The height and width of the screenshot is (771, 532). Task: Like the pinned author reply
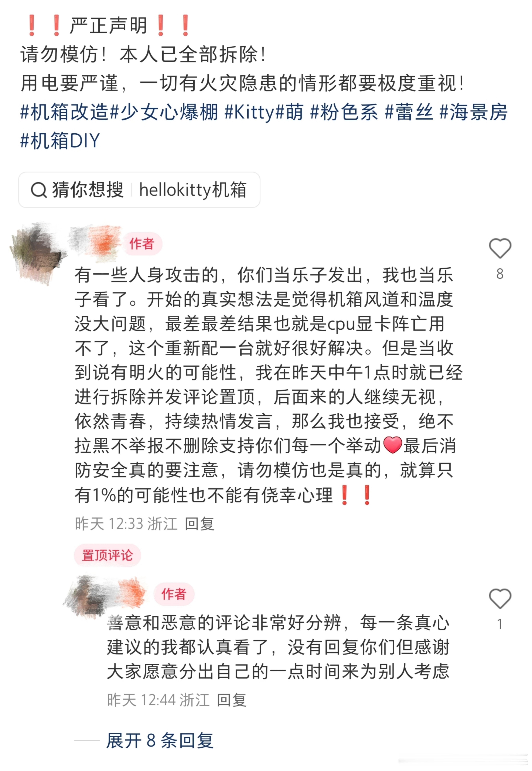500,599
